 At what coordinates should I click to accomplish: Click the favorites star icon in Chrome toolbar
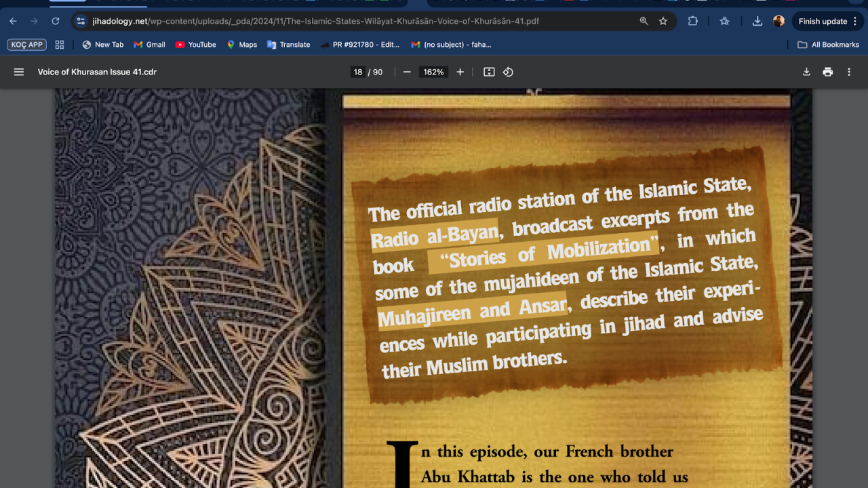724,21
